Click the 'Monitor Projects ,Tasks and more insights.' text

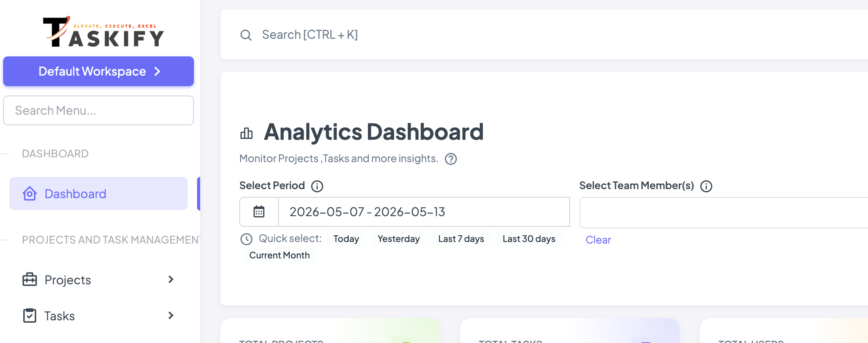[339, 159]
